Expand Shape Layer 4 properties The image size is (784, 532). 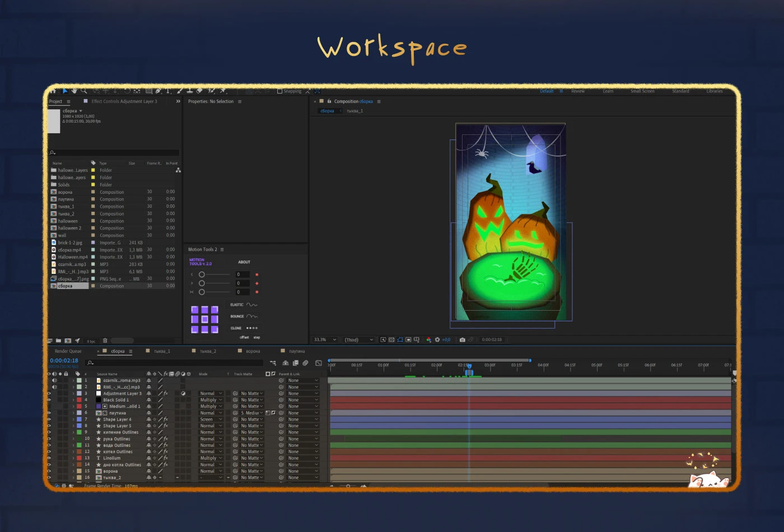tap(73, 419)
